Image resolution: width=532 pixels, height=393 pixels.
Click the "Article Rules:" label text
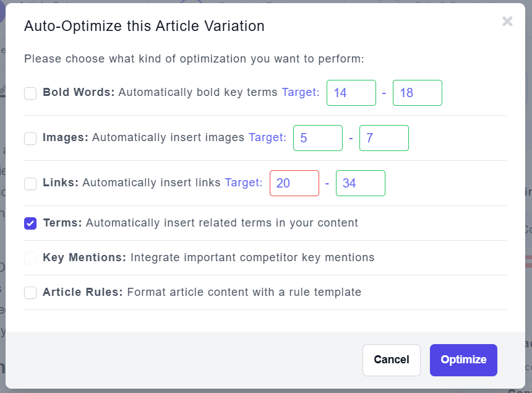83,292
